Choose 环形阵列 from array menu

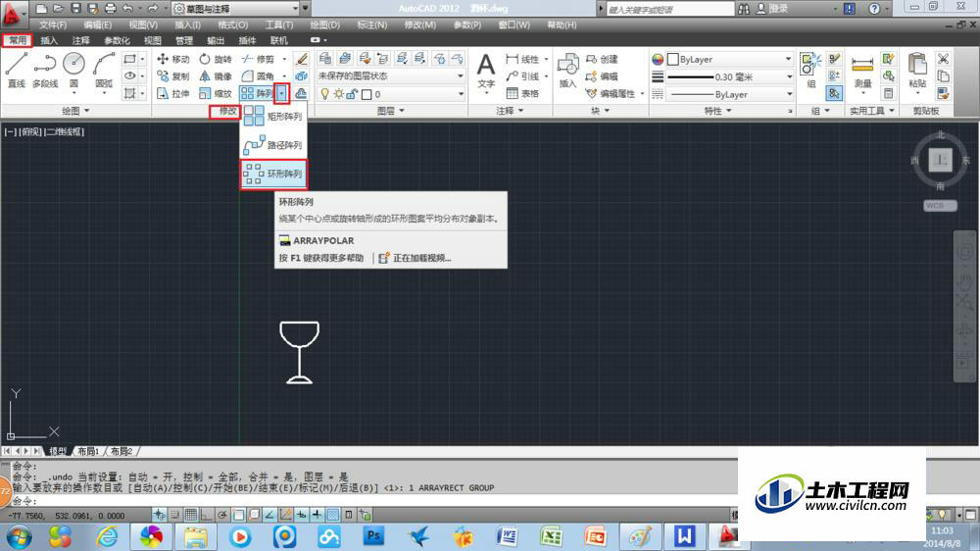coord(273,174)
